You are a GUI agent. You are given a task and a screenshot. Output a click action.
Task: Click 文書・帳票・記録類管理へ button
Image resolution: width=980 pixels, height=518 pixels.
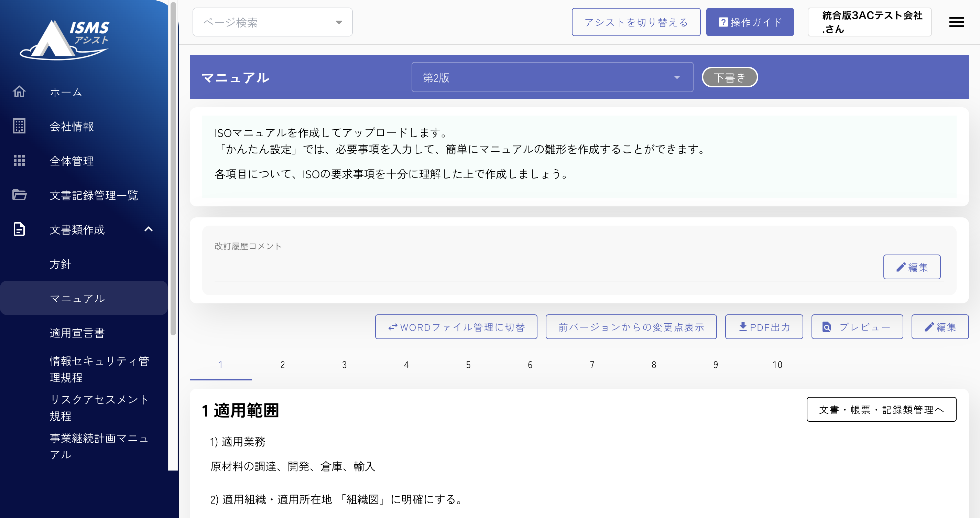click(881, 409)
